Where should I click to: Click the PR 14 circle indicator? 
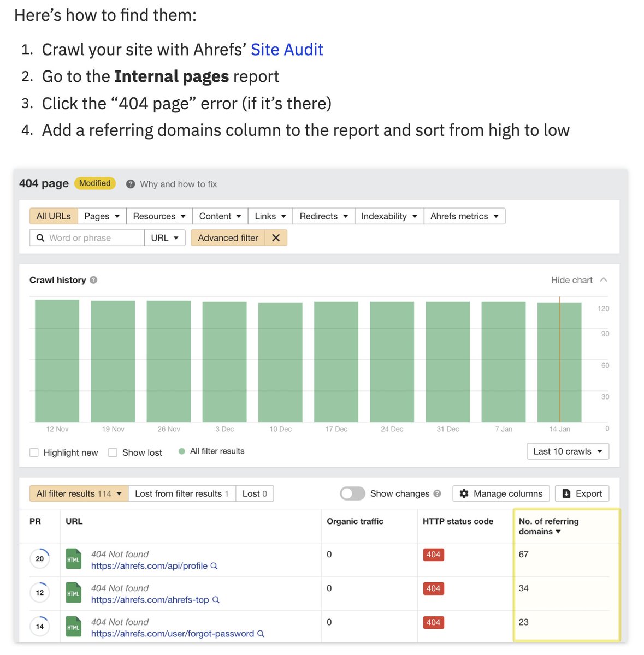[40, 626]
